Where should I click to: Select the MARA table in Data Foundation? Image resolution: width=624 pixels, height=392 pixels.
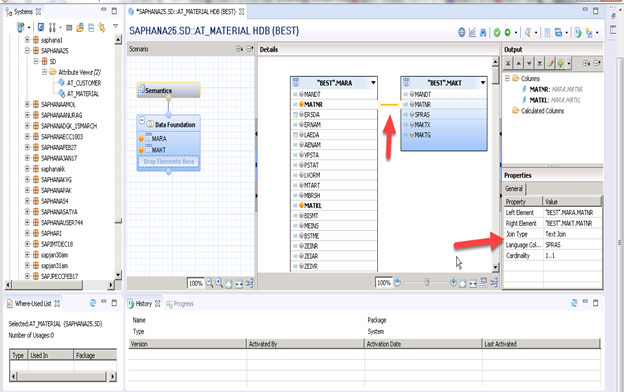click(x=158, y=138)
